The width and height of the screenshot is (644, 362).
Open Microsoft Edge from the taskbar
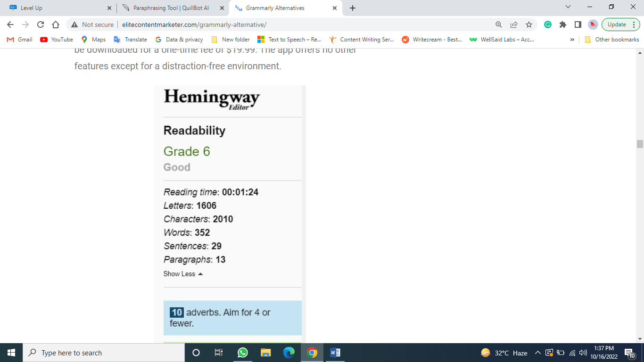tap(289, 353)
